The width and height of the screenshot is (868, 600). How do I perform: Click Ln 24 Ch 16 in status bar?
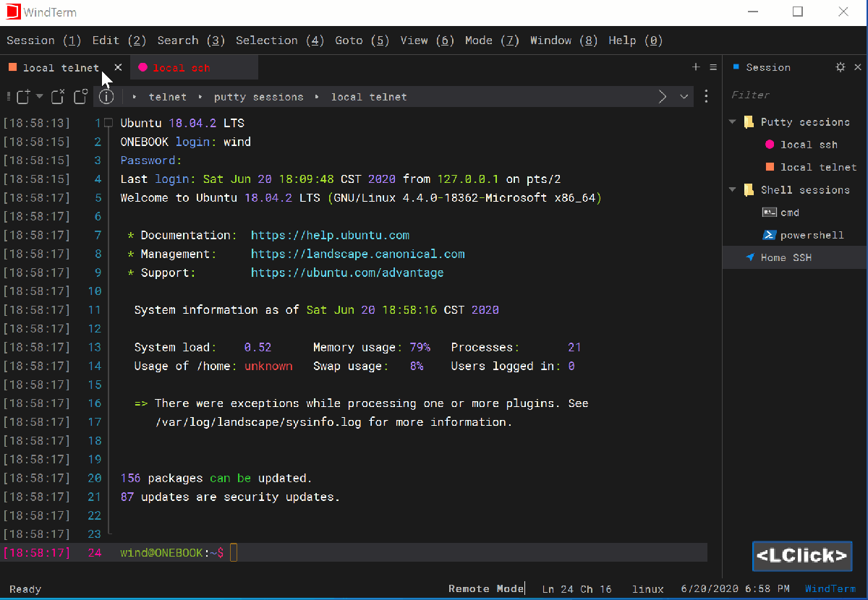coord(576,588)
